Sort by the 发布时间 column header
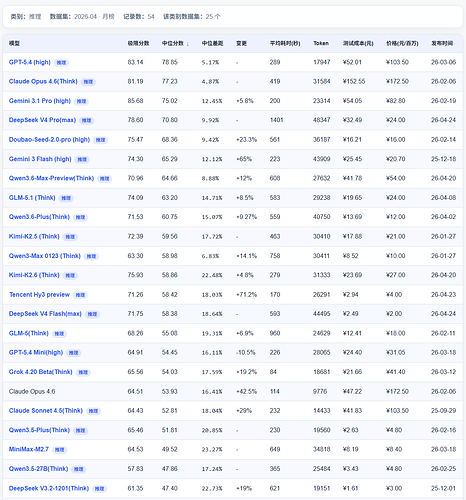The height and width of the screenshot is (500, 466). [x=442, y=44]
